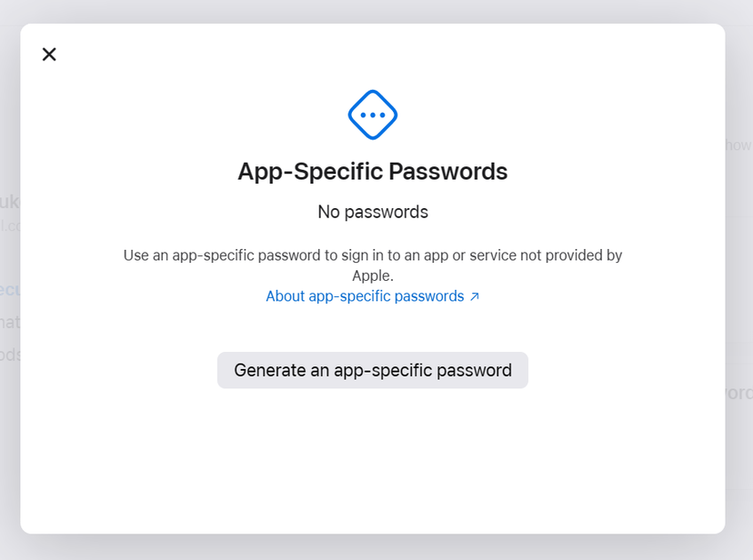
Task: Follow the app-specific passwords help link
Action: (366, 295)
